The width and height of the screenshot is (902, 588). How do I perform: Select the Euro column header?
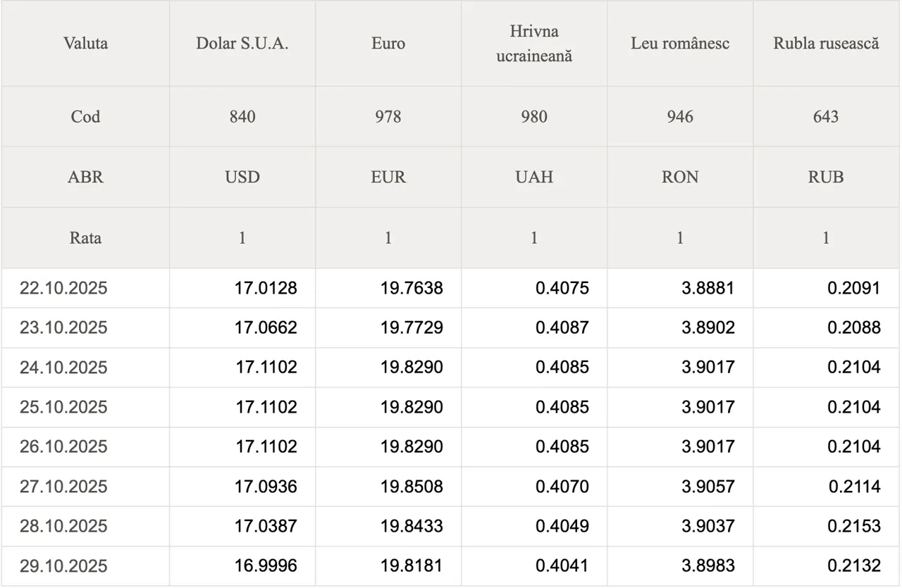388,43
